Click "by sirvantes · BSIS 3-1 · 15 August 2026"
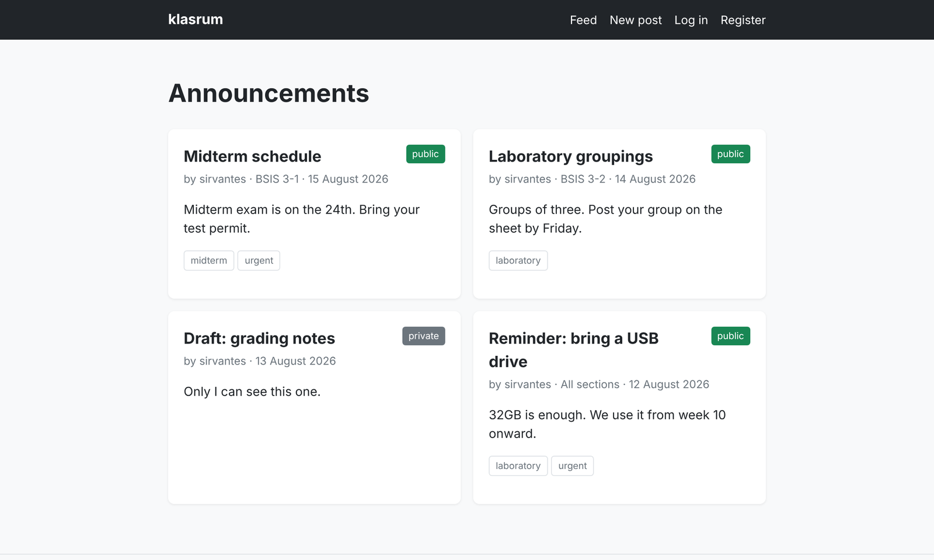Viewport: 934px width, 560px height. click(x=286, y=179)
